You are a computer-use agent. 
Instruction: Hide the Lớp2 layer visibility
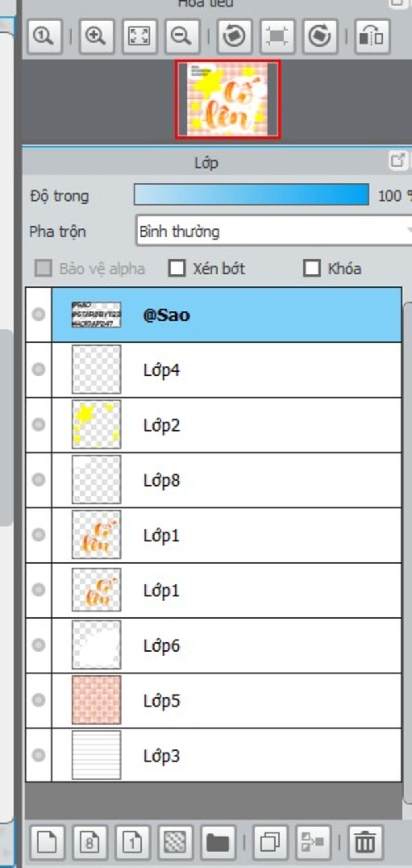[39, 424]
